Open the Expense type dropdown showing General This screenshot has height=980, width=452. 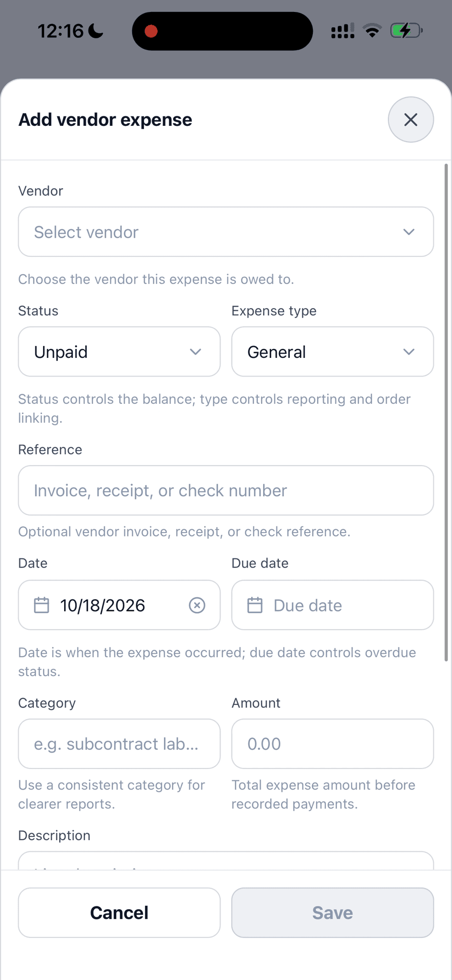point(332,352)
